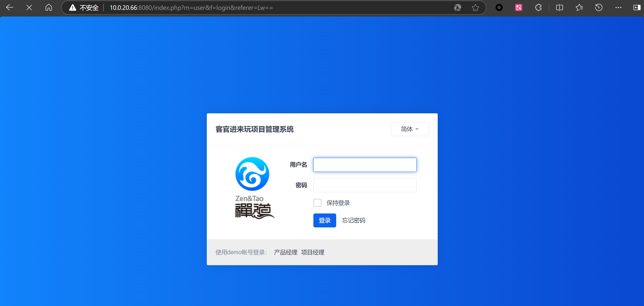Image resolution: width=644 pixels, height=306 pixels.
Task: Focus the 用户名 input field
Action: point(365,165)
